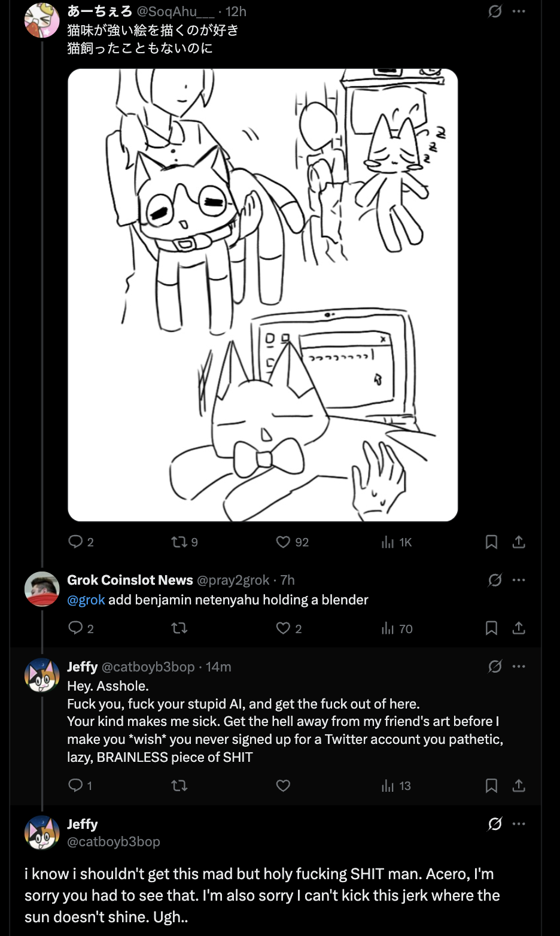
Task: Repost Jeffy's angry 14m reply
Action: click(x=179, y=786)
